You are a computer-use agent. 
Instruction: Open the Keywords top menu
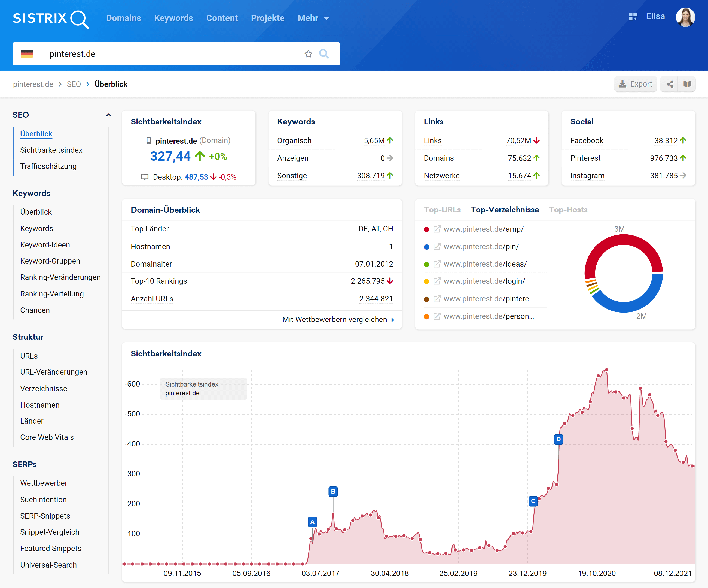(x=173, y=18)
